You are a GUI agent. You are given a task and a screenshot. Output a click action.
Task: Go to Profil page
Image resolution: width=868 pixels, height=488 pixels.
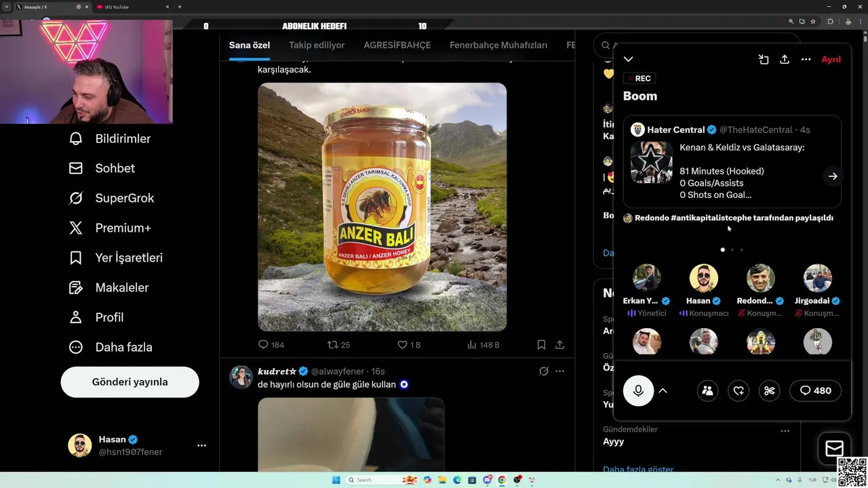point(96,317)
